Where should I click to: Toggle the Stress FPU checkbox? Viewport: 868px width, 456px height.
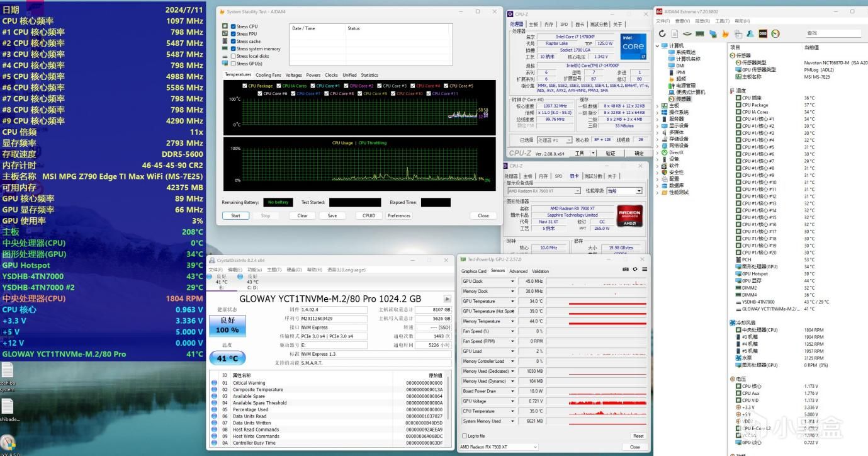tap(234, 34)
